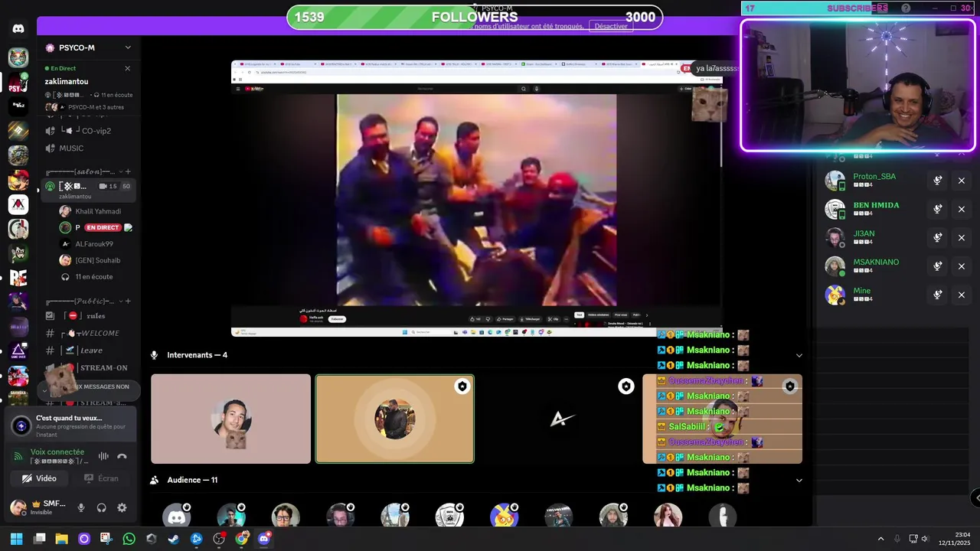Viewport: 980px width, 551px height.
Task: Open Discord direct messages home icon
Action: tap(18, 29)
